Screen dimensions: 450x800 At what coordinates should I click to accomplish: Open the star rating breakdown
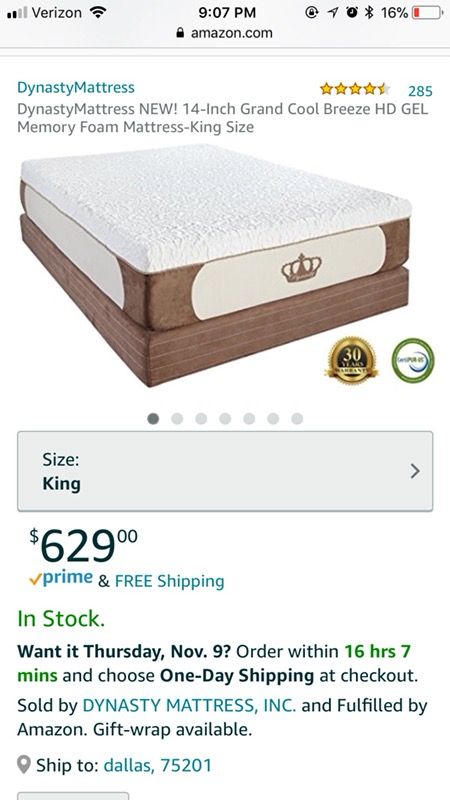pos(356,90)
